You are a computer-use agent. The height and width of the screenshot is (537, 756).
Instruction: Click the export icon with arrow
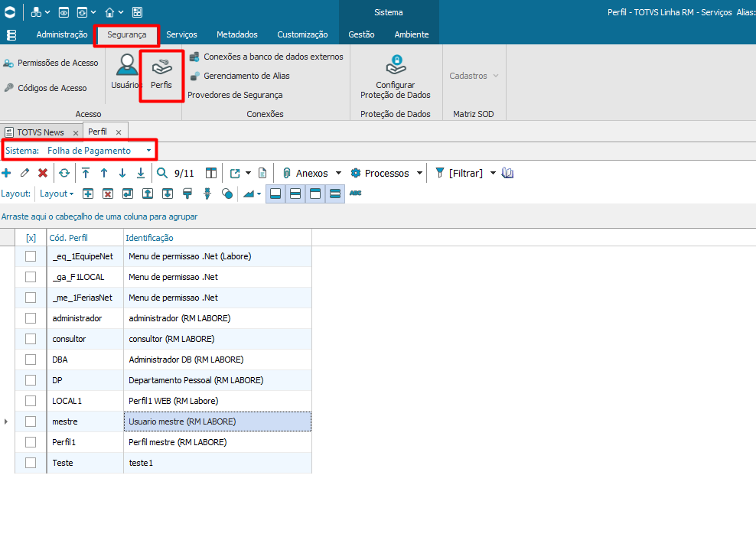point(235,173)
